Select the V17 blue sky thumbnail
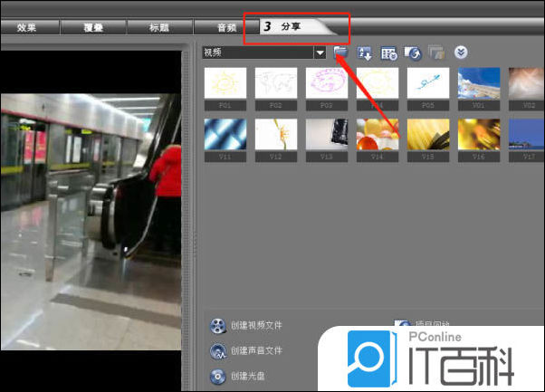 tap(527, 135)
